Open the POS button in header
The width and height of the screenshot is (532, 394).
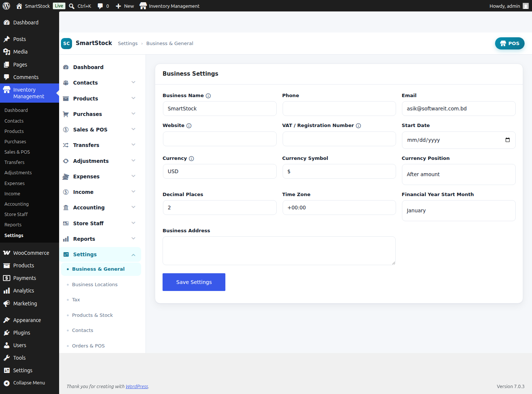pos(510,43)
